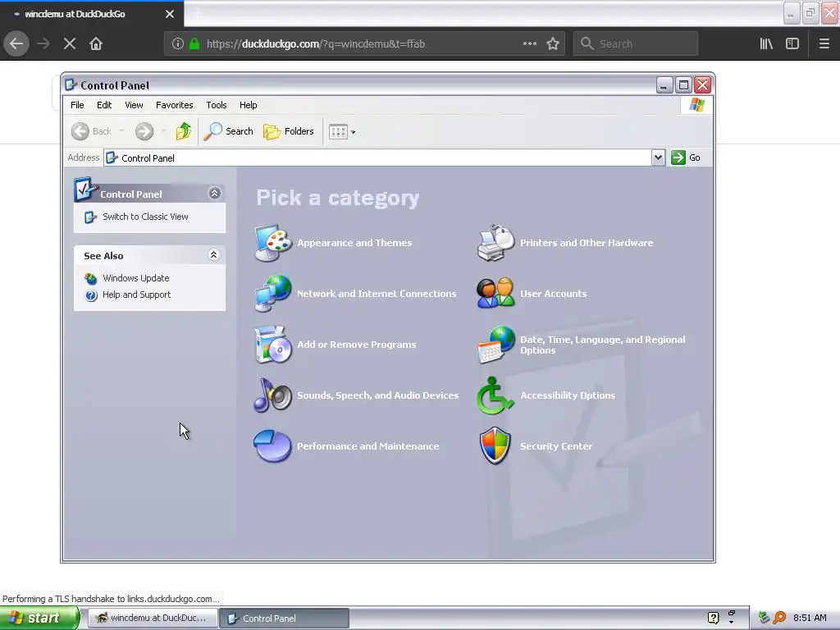Click the Control Panel address field
The height and width of the screenshot is (630, 840).
pyautogui.click(x=377, y=158)
